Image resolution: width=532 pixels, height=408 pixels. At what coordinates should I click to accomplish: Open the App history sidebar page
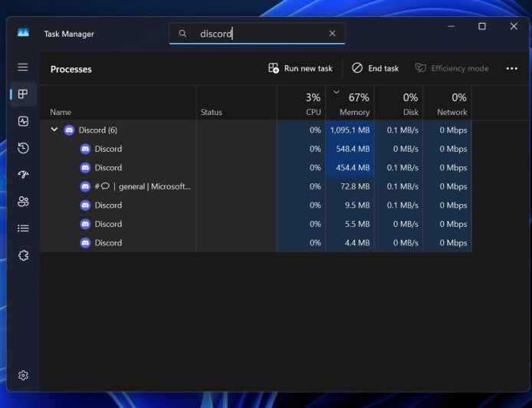coord(23,148)
